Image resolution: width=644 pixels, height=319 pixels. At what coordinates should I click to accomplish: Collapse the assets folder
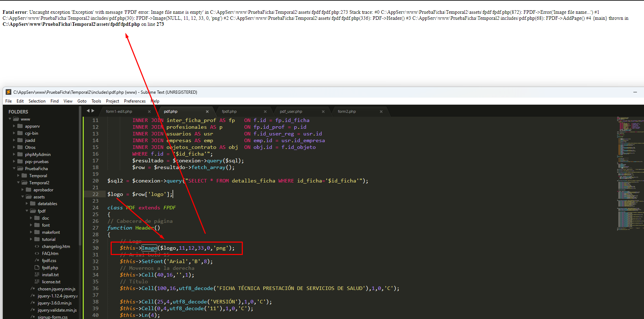[x=23, y=197]
